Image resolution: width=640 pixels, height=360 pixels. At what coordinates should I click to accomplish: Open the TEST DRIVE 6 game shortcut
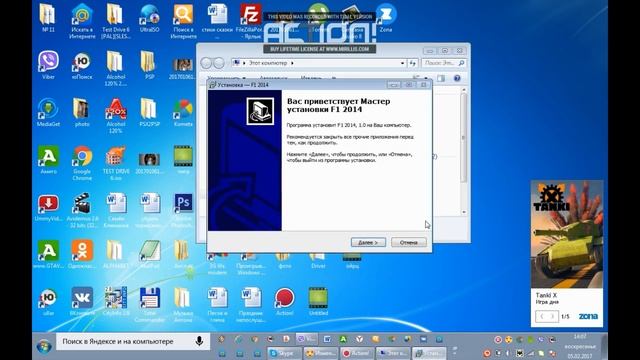coord(116,163)
